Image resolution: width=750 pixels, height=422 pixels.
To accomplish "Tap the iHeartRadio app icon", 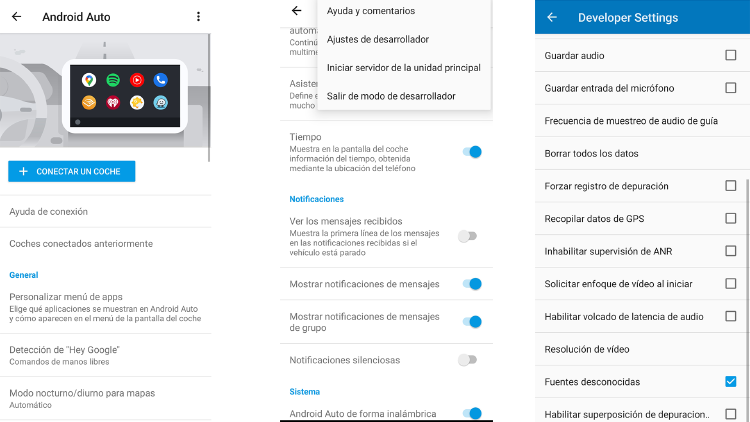I will pos(113,102).
